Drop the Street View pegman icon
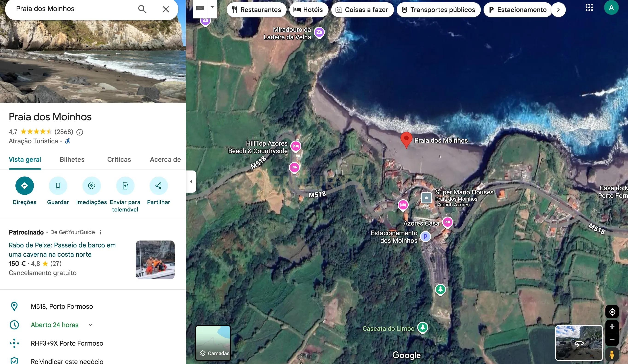This screenshot has height=364, width=628. coord(612,355)
